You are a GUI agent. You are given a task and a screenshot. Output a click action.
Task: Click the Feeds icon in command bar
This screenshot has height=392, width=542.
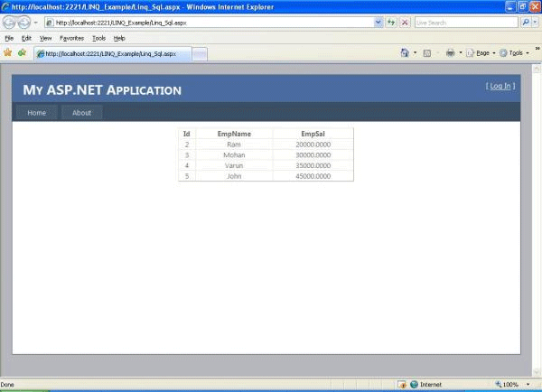click(427, 53)
